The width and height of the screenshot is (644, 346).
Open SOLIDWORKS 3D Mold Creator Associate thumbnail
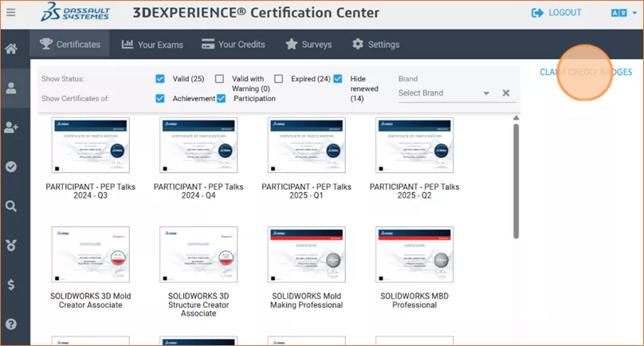(x=90, y=254)
